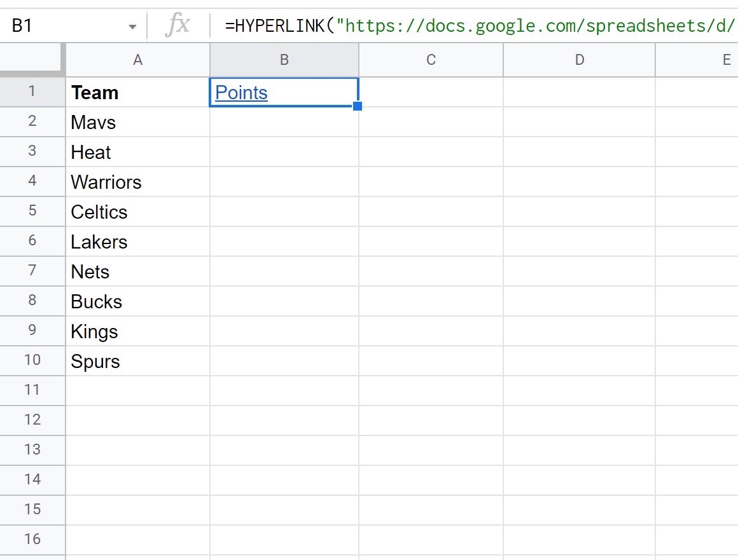The width and height of the screenshot is (738, 560).
Task: Click the Points hyperlink in cell B1
Action: 240,93
